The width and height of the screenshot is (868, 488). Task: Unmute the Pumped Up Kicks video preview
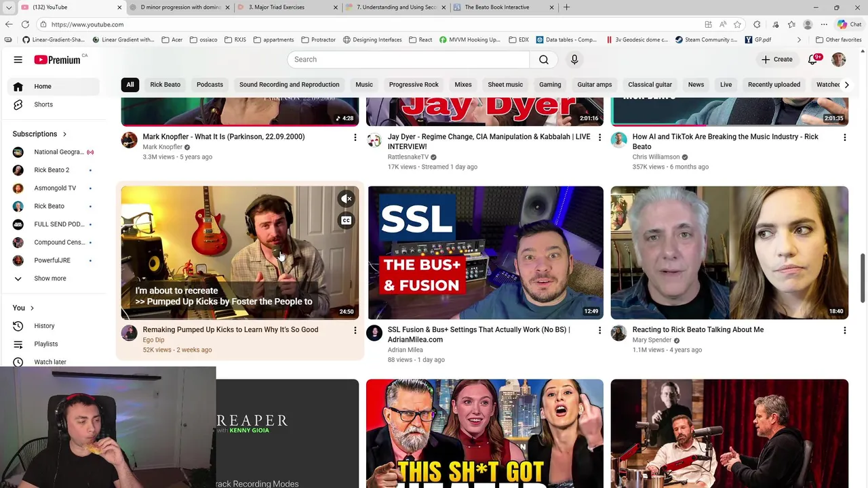347,199
